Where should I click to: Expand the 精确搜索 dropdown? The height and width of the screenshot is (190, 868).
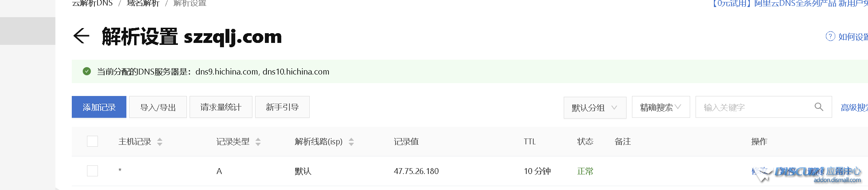(661, 107)
